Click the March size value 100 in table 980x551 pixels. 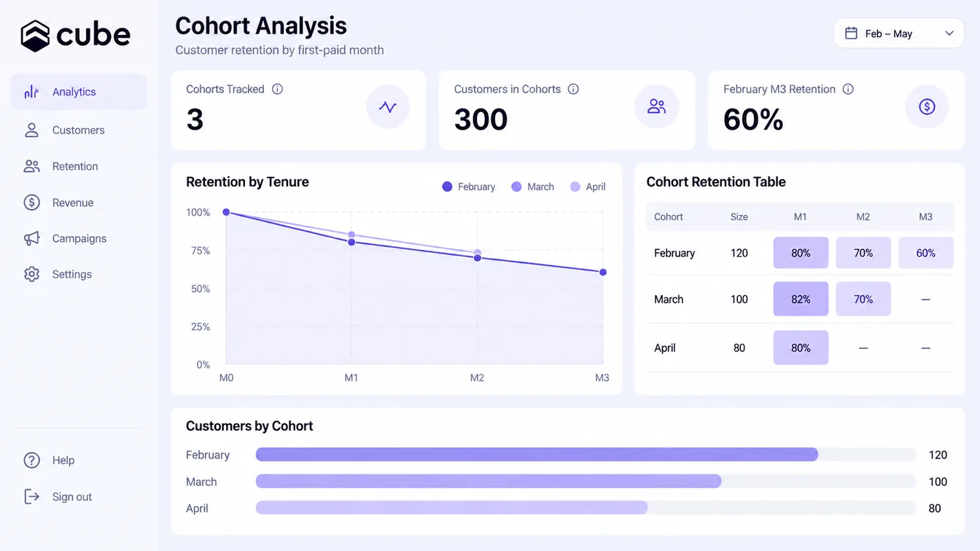click(739, 299)
